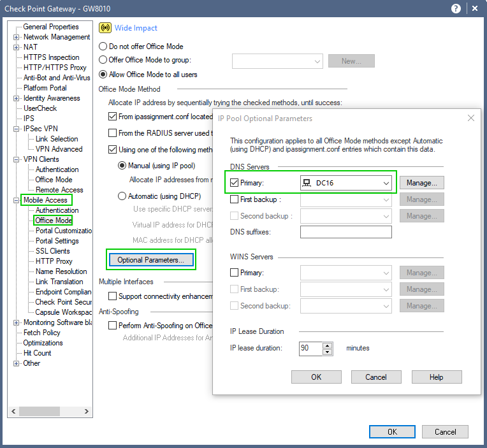Expand the NAT tree node
Viewport: 487px width, 448px height.
[x=16, y=48]
